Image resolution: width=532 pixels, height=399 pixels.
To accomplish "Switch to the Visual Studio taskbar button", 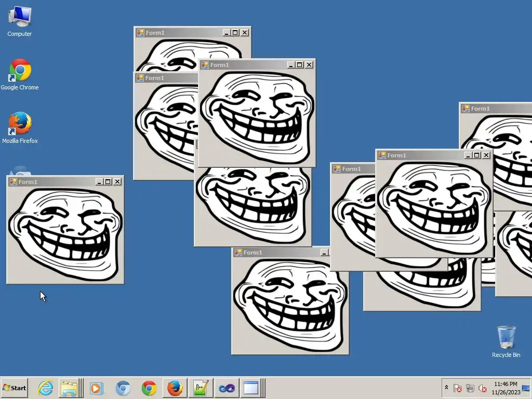I will pos(227,388).
